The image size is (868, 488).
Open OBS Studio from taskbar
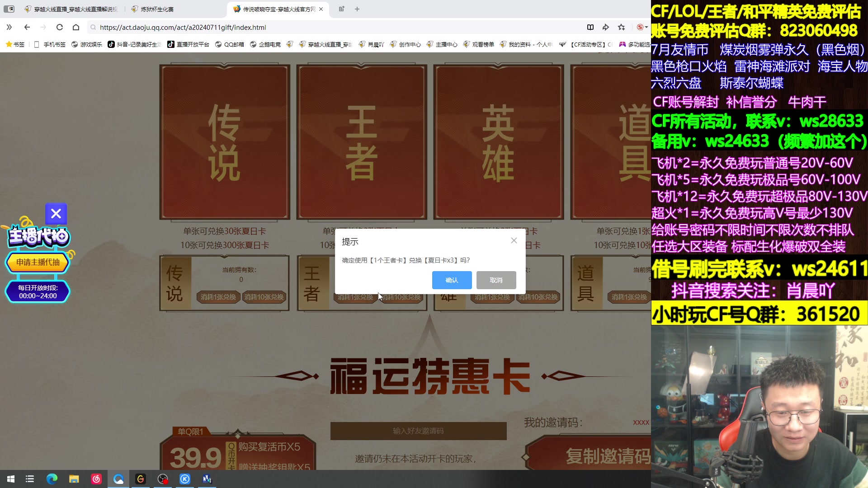[x=163, y=479]
